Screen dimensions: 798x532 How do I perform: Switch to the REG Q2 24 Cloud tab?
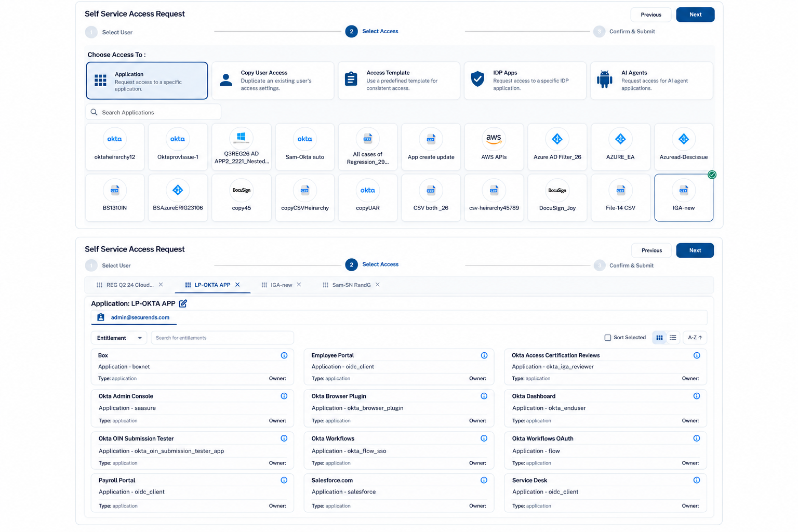click(130, 285)
